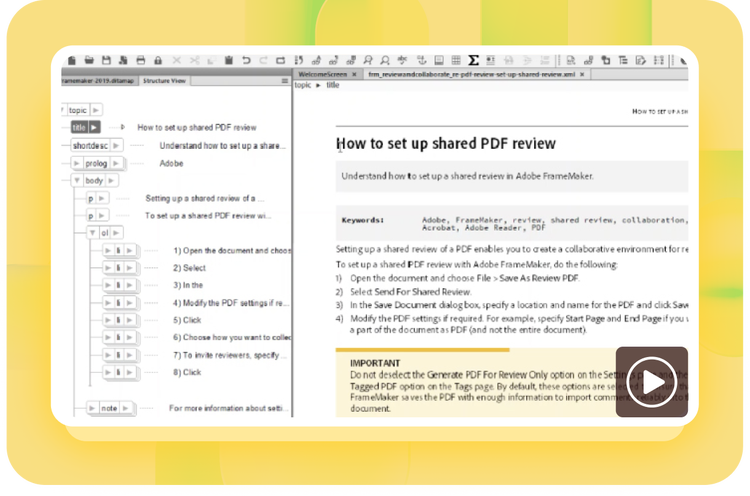Click the Undo arrow icon
The height and width of the screenshot is (496, 750).
(x=246, y=60)
